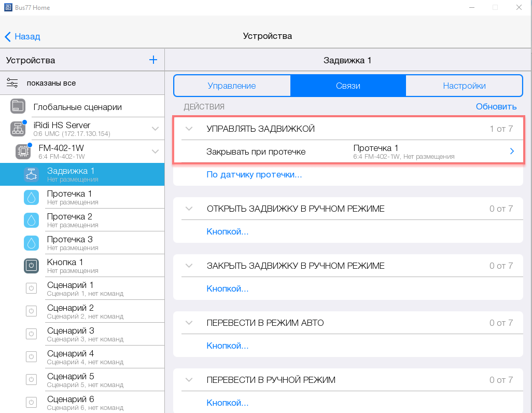Select the Глобальные сценарии folder icon
This screenshot has width=532, height=413.
click(18, 107)
